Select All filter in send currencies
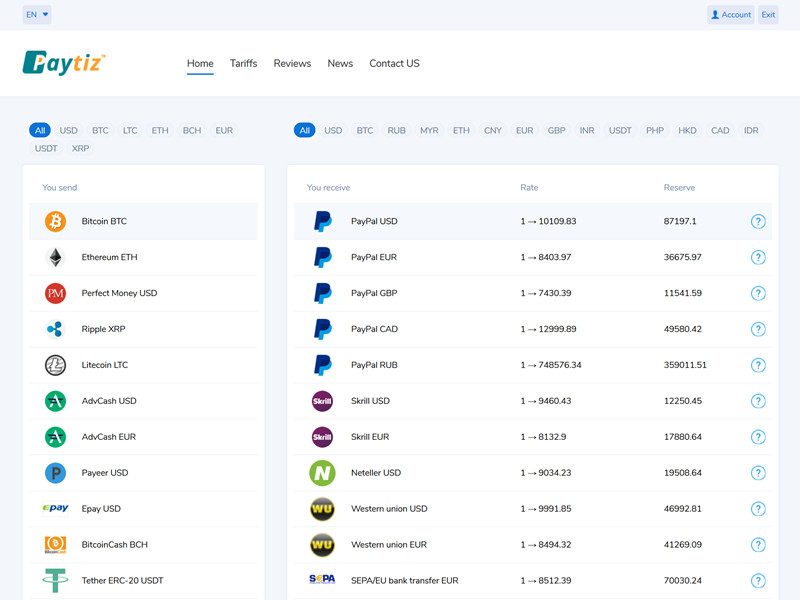The height and width of the screenshot is (600, 800). (40, 131)
